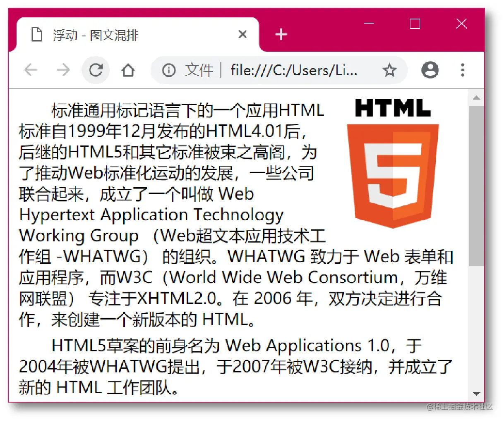Viewport: 504px width, 422px height.
Task: Open the three-dot Chrome menu
Action: click(462, 70)
